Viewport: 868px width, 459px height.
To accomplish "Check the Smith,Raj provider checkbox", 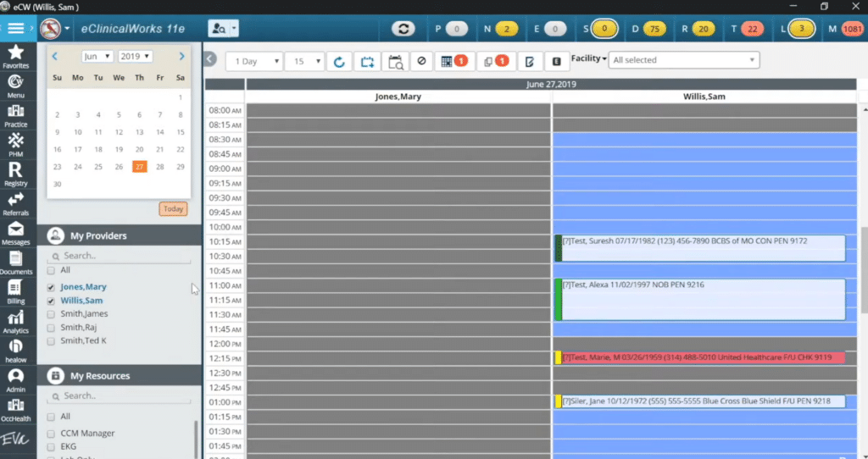I will [51, 328].
